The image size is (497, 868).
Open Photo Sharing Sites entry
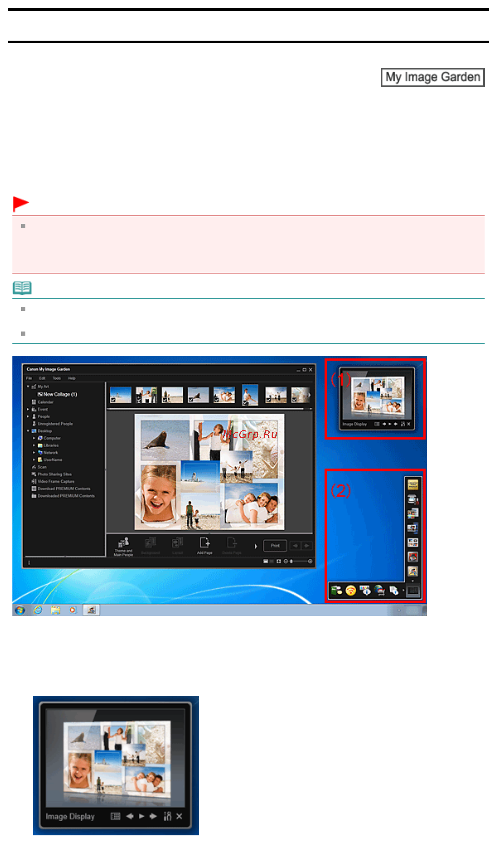point(52,474)
